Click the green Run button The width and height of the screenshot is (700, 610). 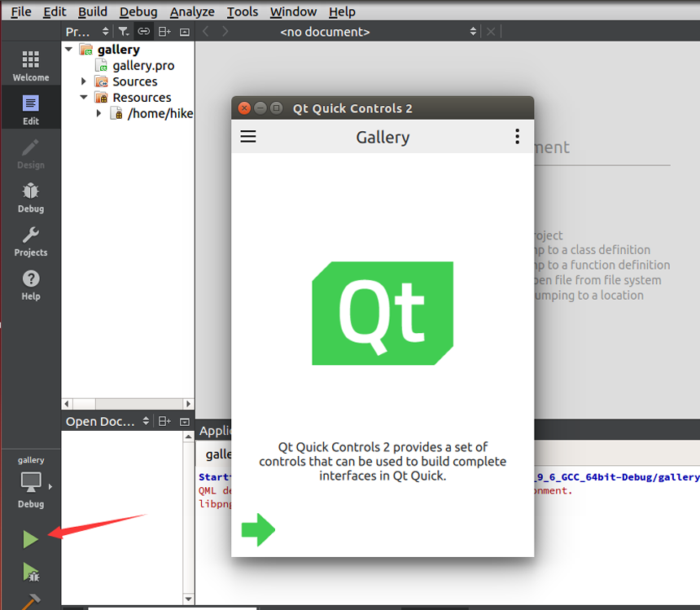[x=30, y=539]
